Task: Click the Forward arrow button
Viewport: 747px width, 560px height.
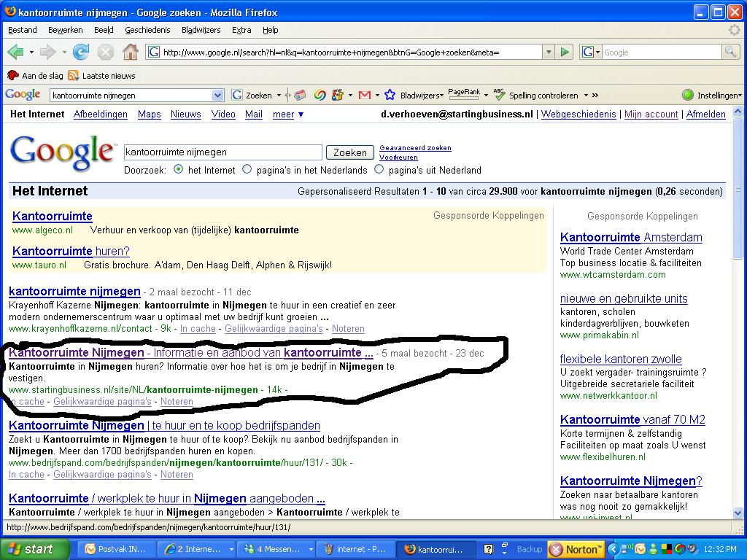Action: (47, 52)
